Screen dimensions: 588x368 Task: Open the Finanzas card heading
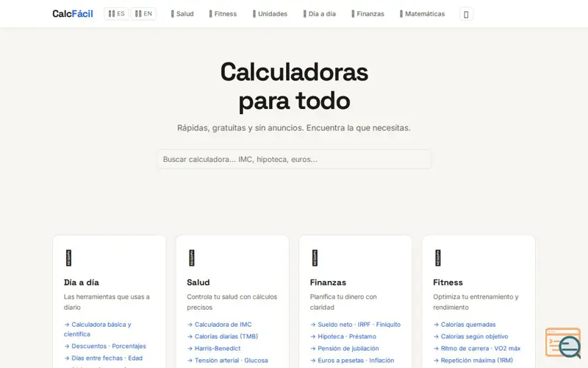(x=328, y=283)
